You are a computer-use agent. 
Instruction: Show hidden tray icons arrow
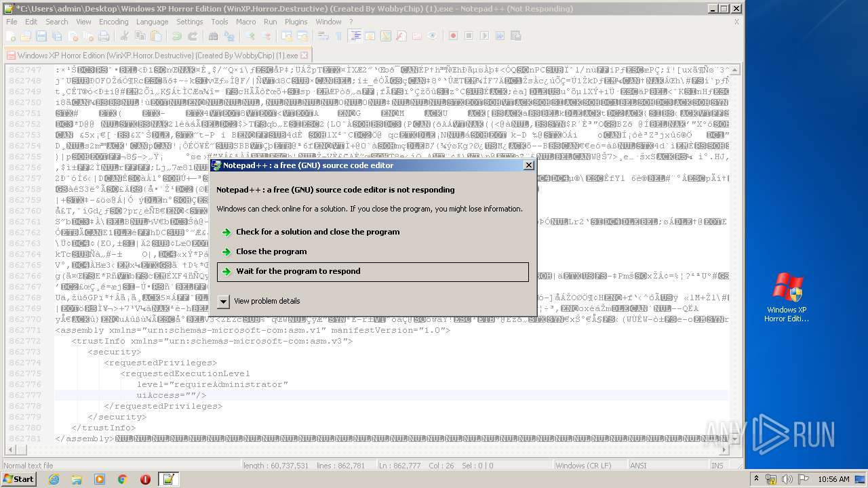[757, 479]
